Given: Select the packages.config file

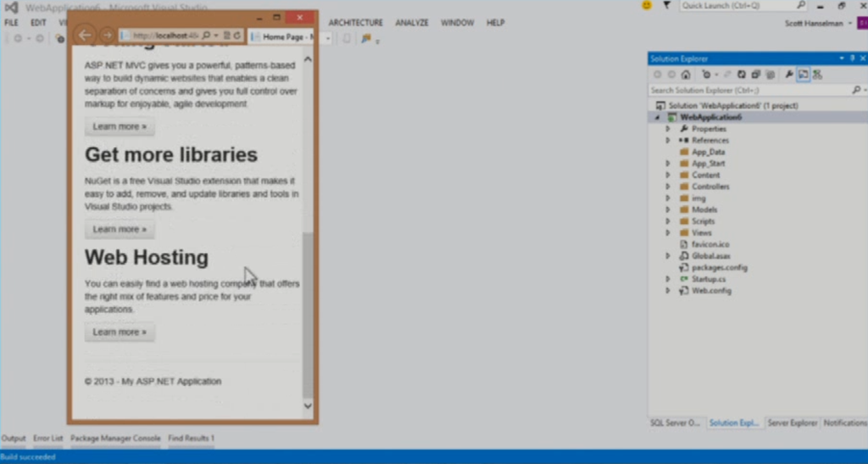Looking at the screenshot, I should point(719,267).
